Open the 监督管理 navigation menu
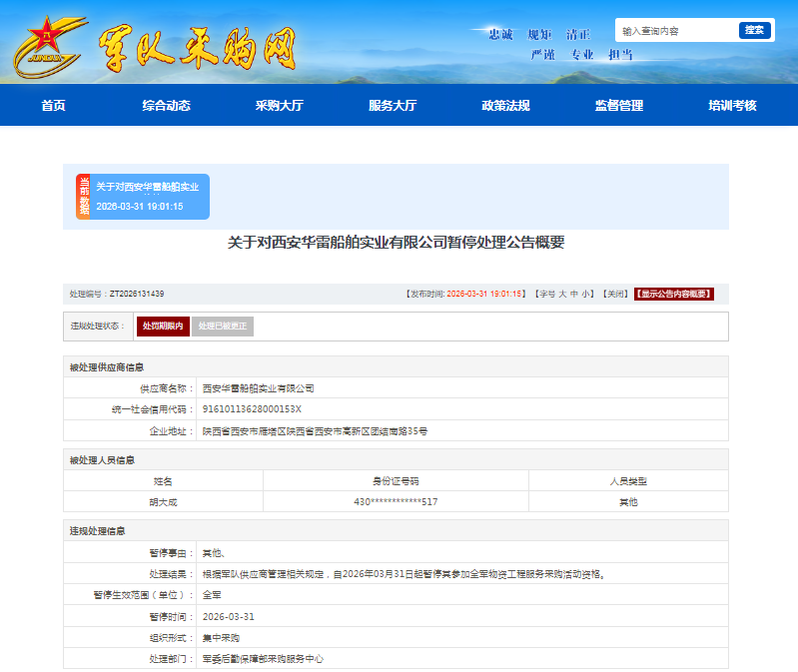The height and width of the screenshot is (672, 798). (619, 106)
